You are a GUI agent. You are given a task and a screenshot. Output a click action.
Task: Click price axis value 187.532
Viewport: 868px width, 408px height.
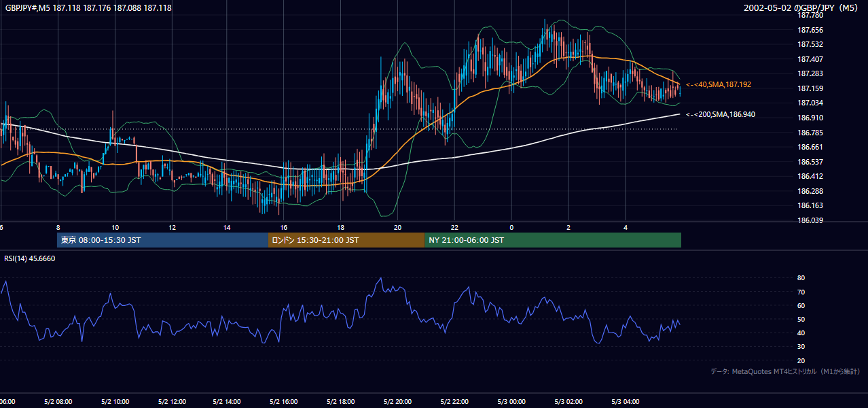[810, 44]
